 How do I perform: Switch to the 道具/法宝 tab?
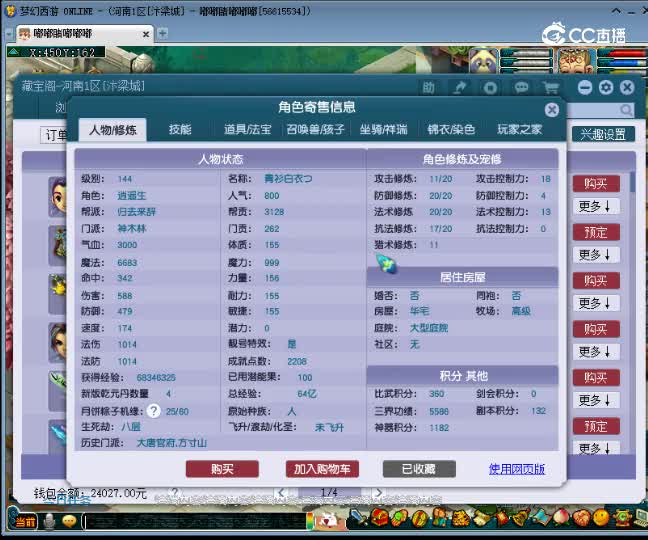tap(248, 130)
